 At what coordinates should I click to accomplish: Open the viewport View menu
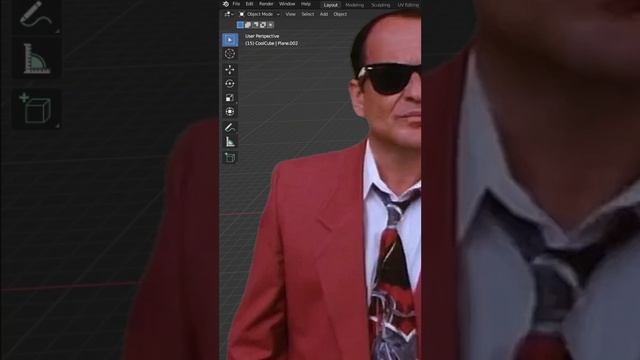[290, 14]
